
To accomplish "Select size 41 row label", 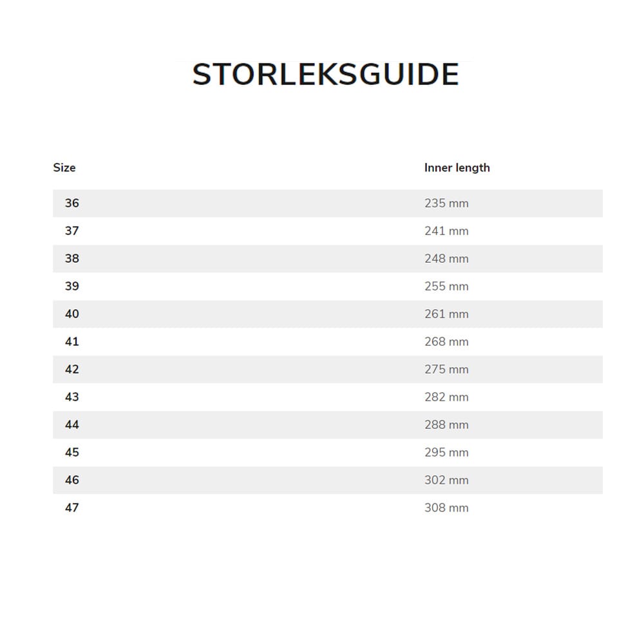I will coord(72,341).
